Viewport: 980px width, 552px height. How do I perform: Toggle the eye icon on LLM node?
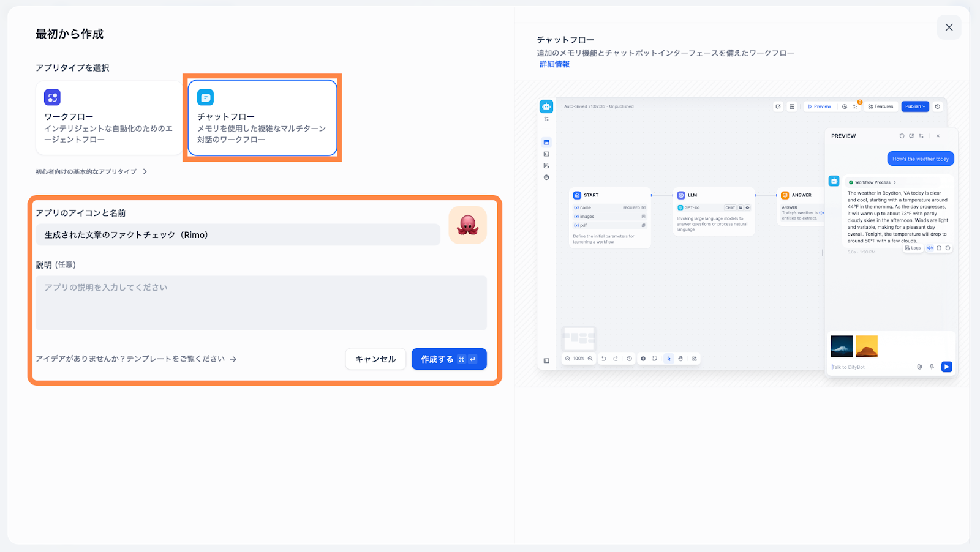coord(747,207)
